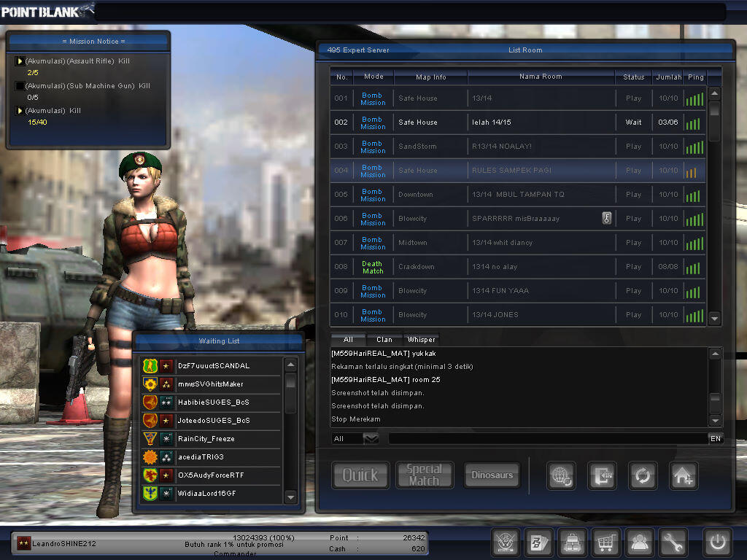Image resolution: width=747 pixels, height=560 pixels.
Task: Select room 003 R13/14 NOALAY!
Action: pyautogui.click(x=518, y=146)
